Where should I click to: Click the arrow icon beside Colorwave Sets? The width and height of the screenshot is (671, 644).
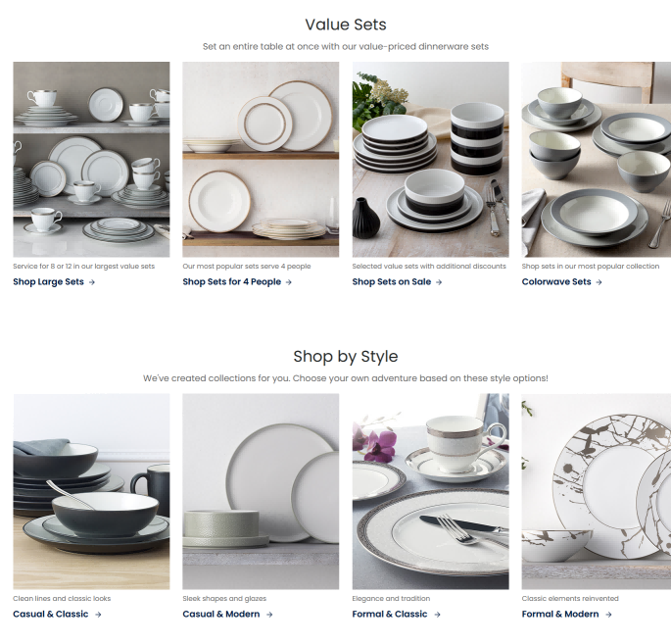pos(599,282)
